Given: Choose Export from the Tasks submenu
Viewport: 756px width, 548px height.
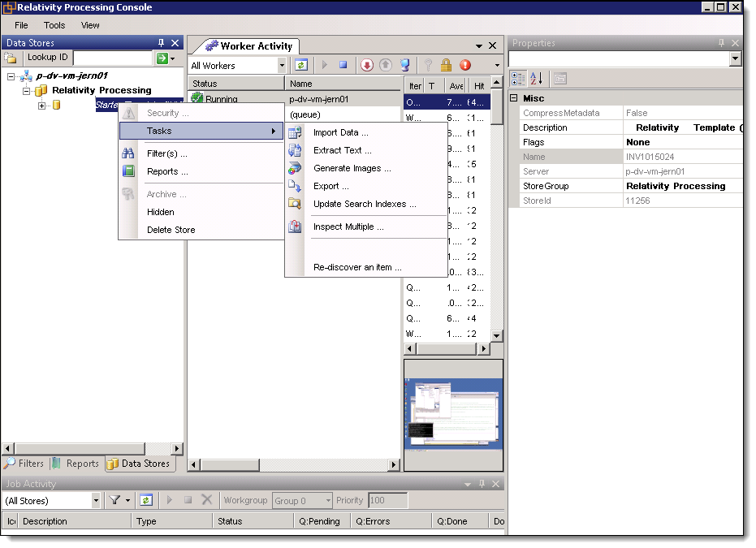Looking at the screenshot, I should 331,186.
